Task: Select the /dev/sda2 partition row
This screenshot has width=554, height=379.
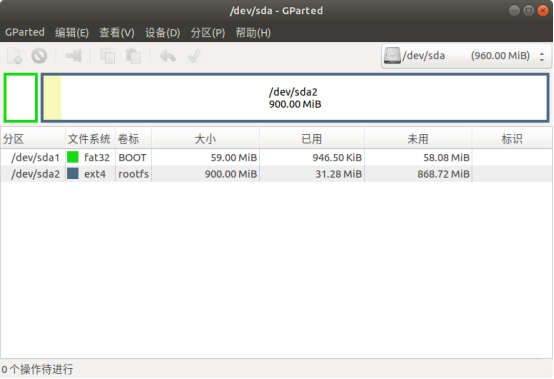Action: [x=276, y=174]
